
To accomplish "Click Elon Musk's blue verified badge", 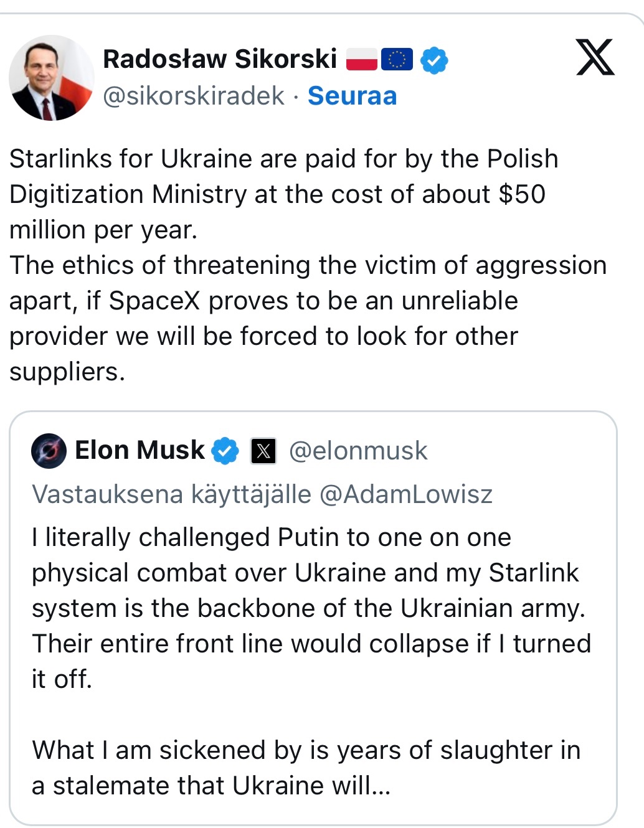I will point(225,451).
